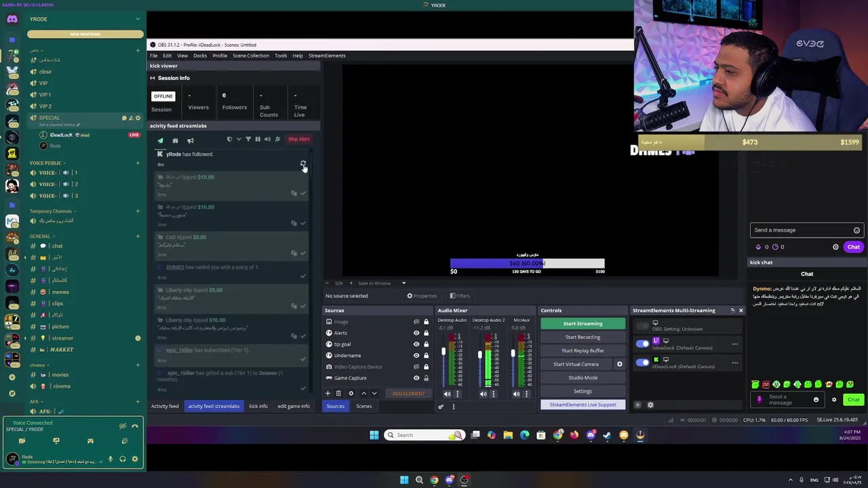Mute Desktop Audio 2 speaker icon
This screenshot has width=868, height=488.
click(483, 394)
